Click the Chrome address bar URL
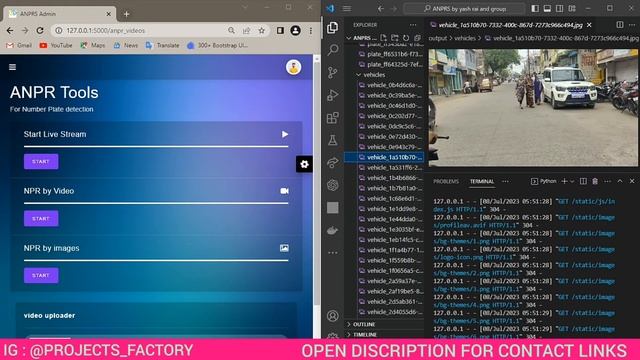640x360 pixels. point(105,31)
